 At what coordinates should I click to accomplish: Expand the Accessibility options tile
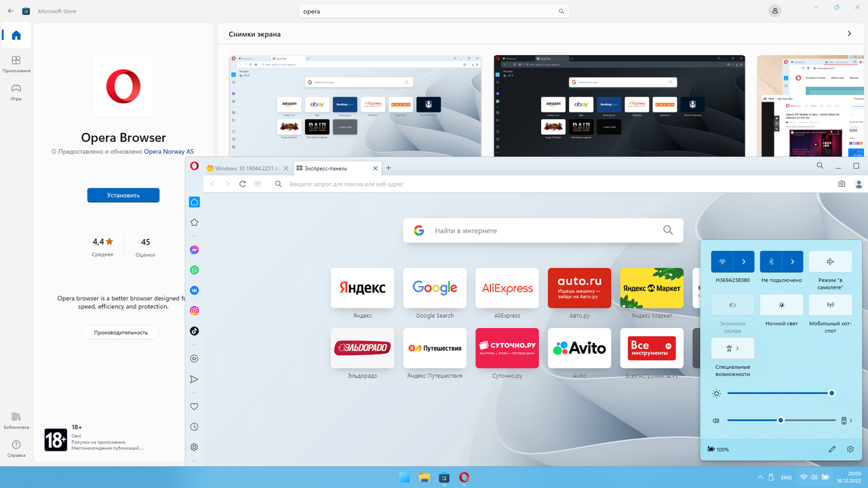coord(732,348)
